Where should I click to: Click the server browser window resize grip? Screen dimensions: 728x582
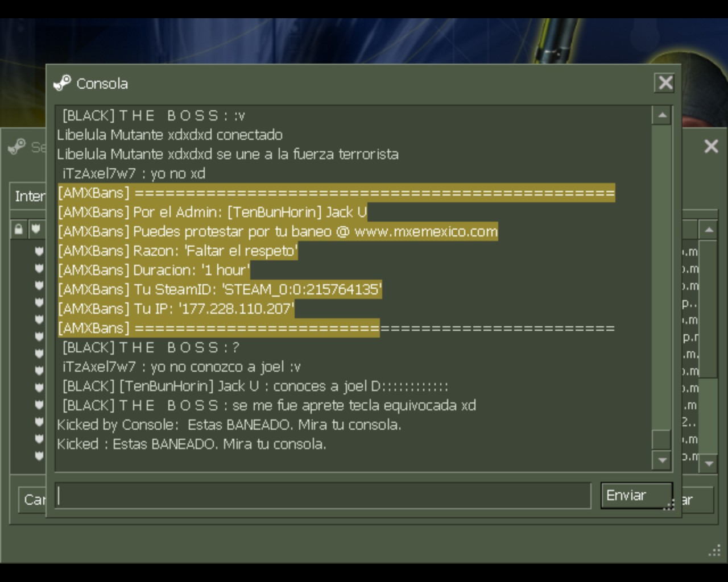pos(714,551)
